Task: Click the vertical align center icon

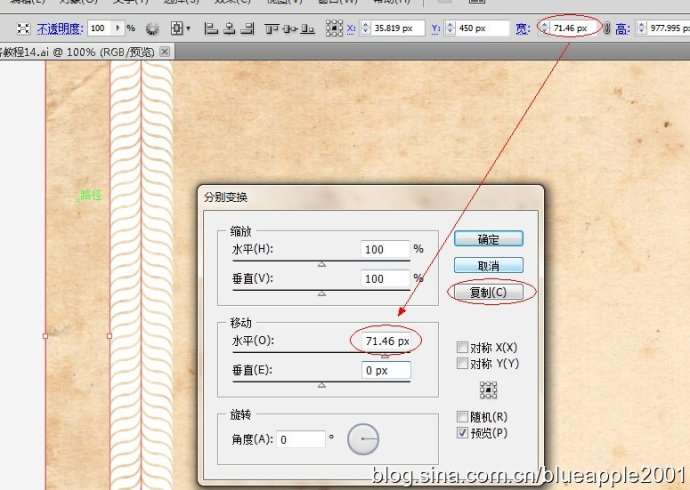Action: click(290, 29)
